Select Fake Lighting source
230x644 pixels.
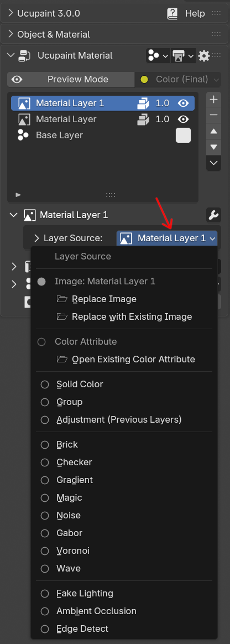point(124,594)
